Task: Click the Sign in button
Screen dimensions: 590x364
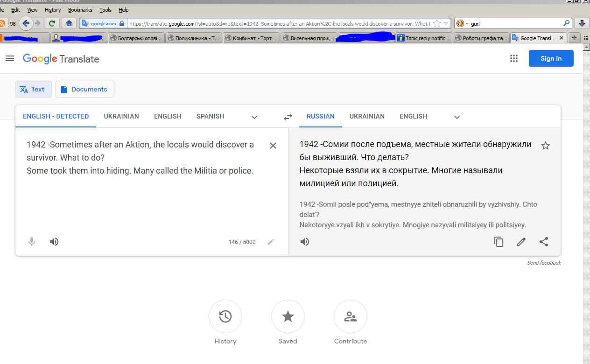Action: [x=551, y=58]
